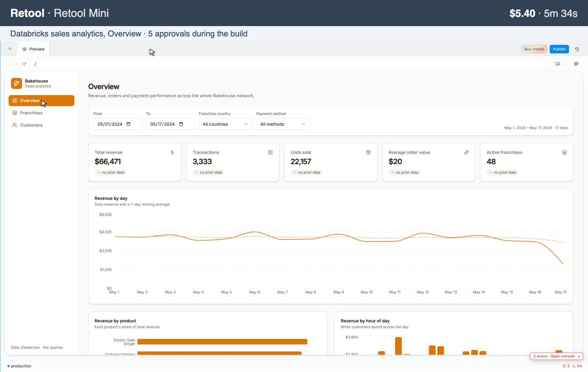This screenshot has width=588, height=372.
Task: Click the $66,471 total revenue value
Action: (x=108, y=161)
